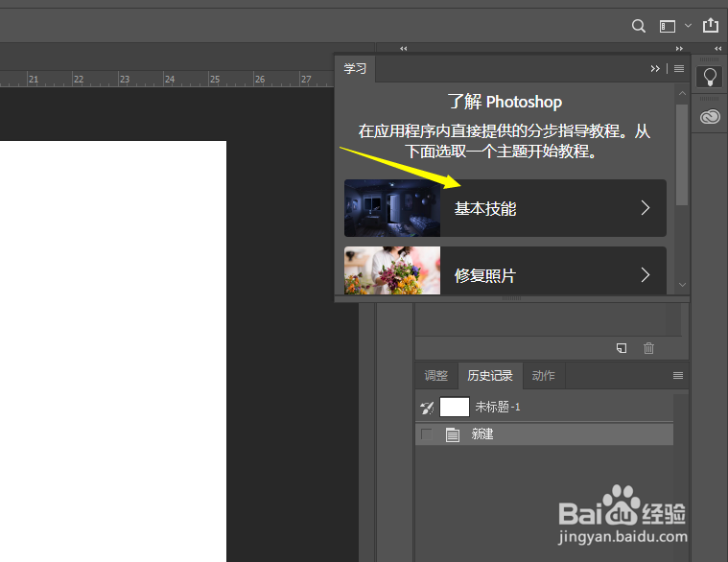Click the Learn panel scrollbar up arrow
Image resolution: width=728 pixels, height=562 pixels.
[682, 93]
